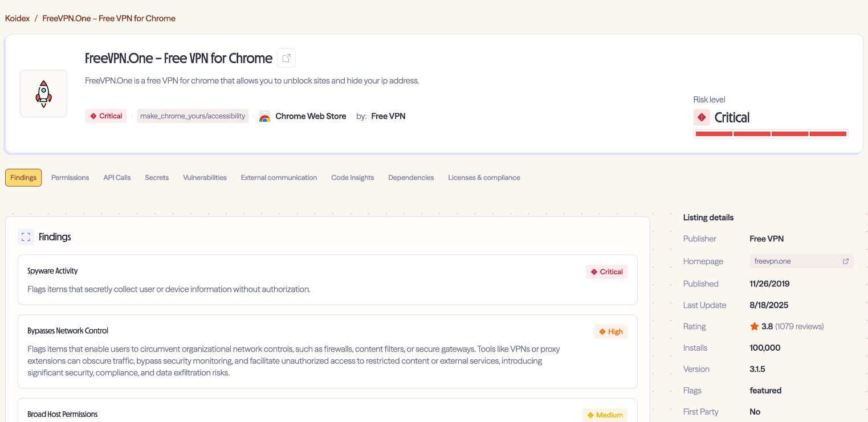Image resolution: width=868 pixels, height=422 pixels.
Task: Click the red Critical risk level icon
Action: (702, 117)
